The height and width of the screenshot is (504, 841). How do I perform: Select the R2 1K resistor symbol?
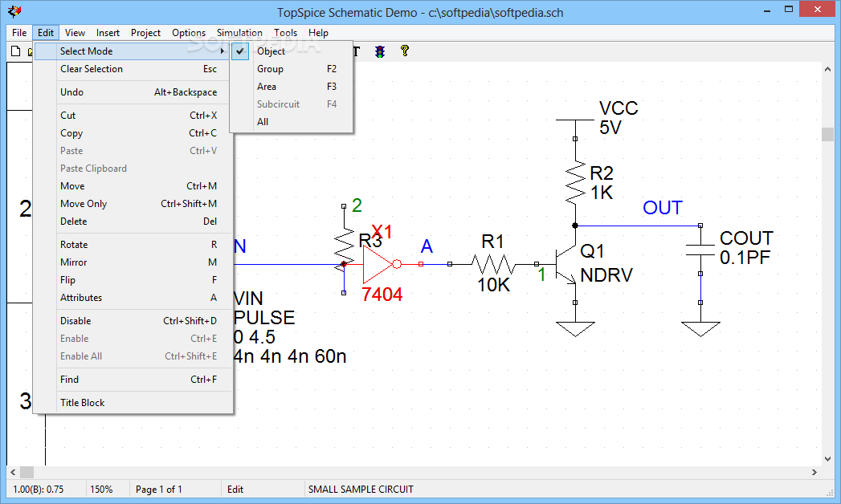point(575,182)
